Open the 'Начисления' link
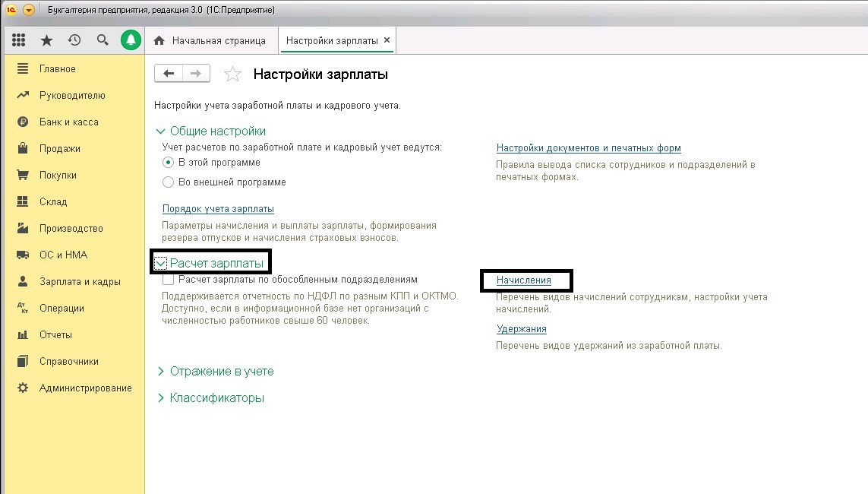 [x=523, y=280]
